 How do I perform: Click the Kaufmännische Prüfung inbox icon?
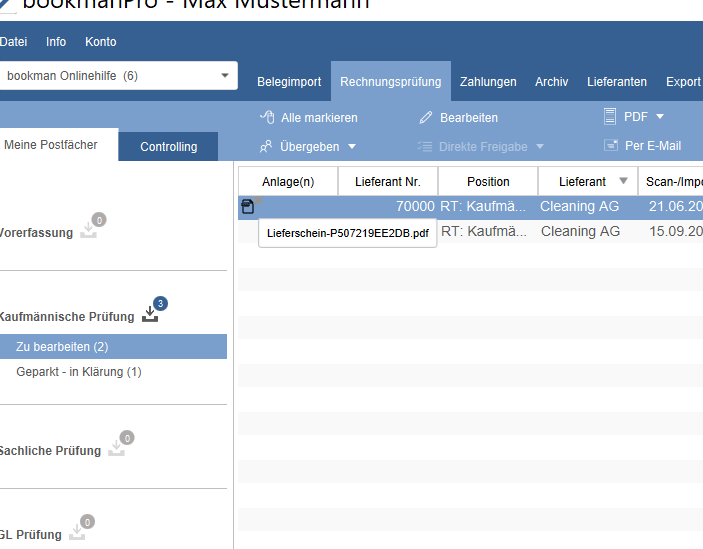point(150,315)
